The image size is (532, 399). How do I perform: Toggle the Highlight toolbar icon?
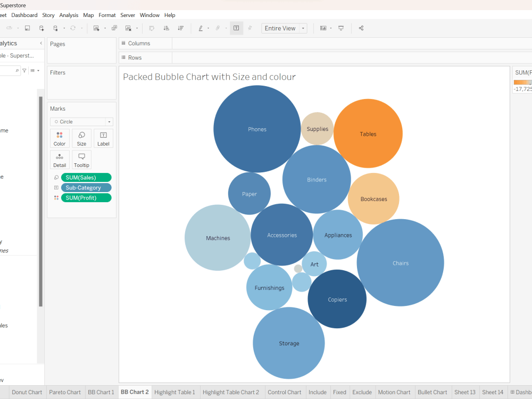[x=201, y=28]
